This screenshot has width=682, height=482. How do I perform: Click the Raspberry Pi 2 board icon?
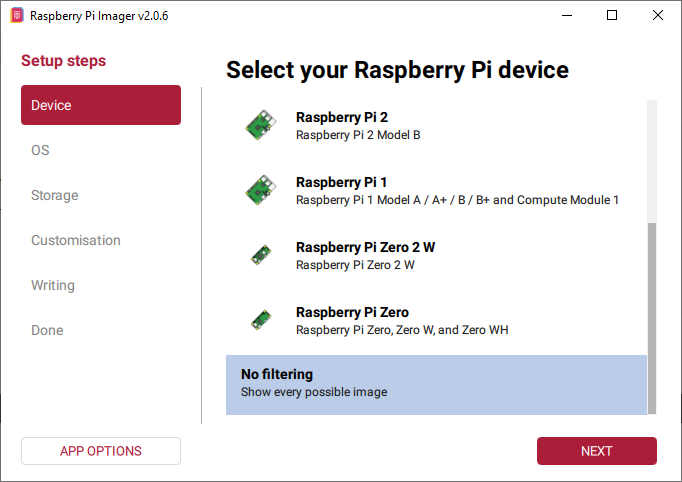click(x=261, y=125)
